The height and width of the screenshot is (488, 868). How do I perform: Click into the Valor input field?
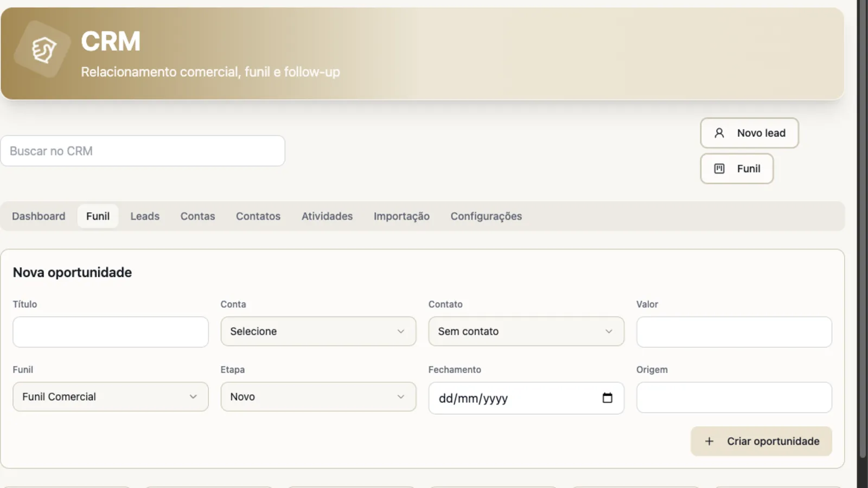click(x=734, y=332)
